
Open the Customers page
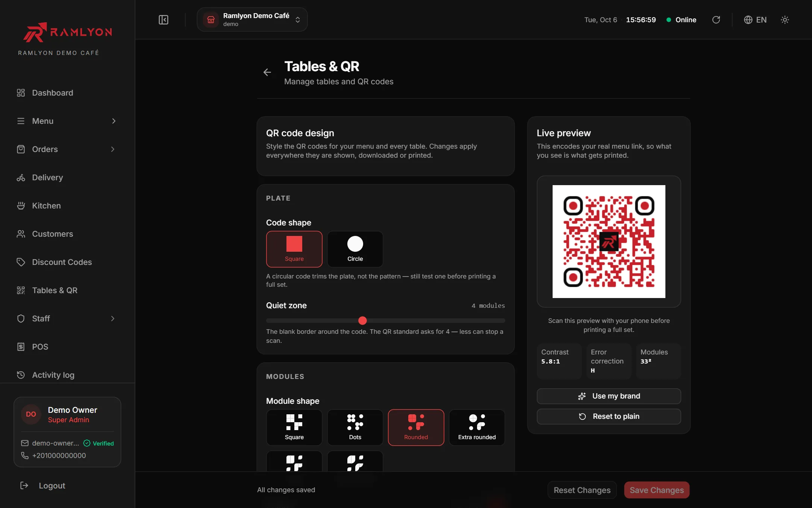coord(67,234)
